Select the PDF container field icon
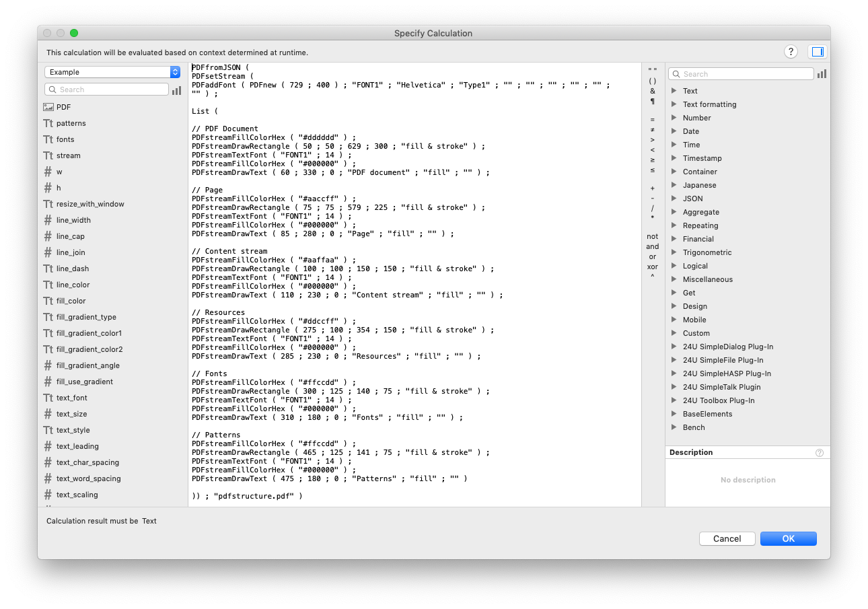Viewport: 868px width, 609px height. tap(48, 107)
